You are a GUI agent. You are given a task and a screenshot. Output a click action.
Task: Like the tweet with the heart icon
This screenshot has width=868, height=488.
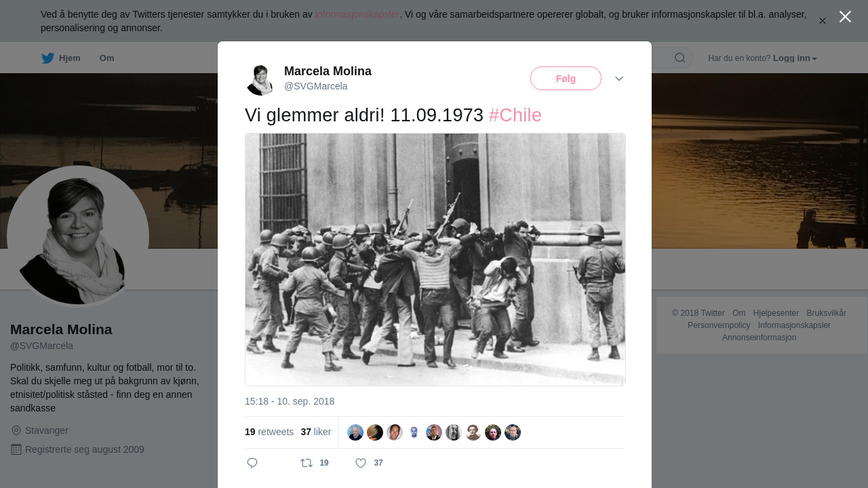[x=361, y=463]
